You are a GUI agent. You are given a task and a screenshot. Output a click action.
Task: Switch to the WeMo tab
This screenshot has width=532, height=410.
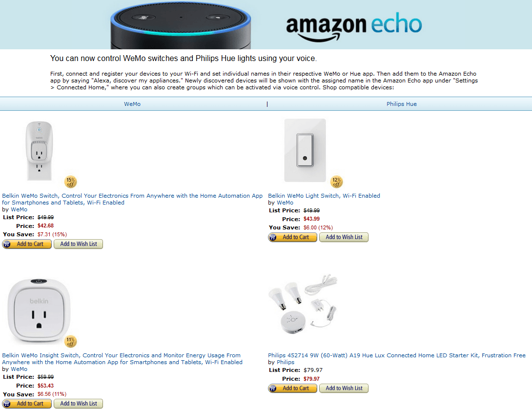pyautogui.click(x=132, y=104)
